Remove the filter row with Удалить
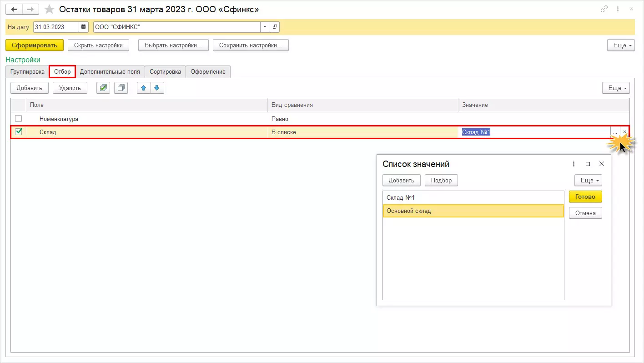 70,88
